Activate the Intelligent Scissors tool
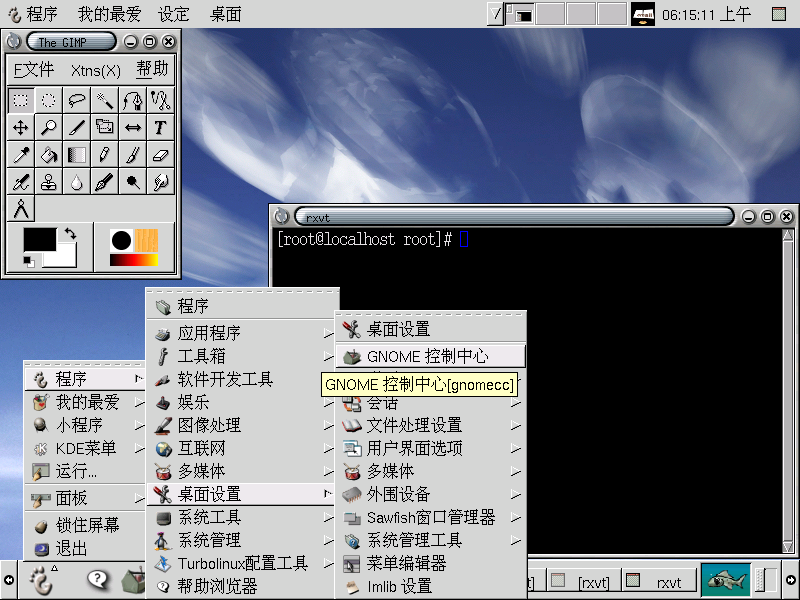Viewport: 800px width, 600px height. coord(161,100)
